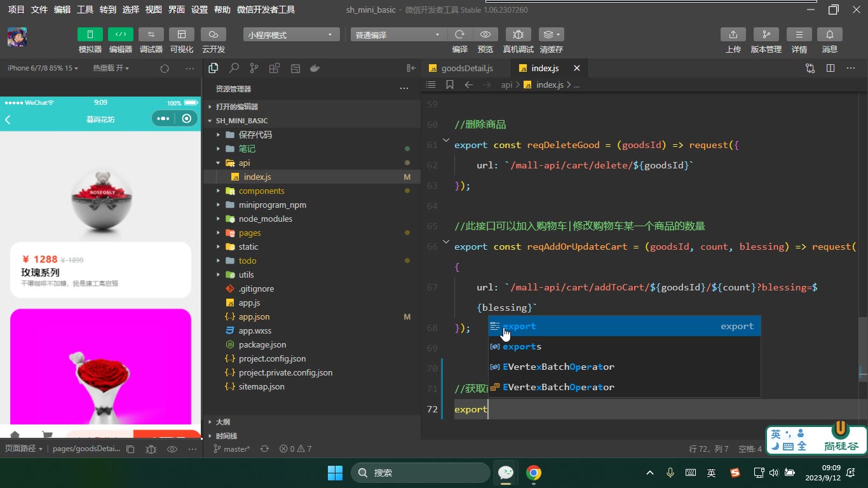Click the compile refresh icon

tap(460, 34)
